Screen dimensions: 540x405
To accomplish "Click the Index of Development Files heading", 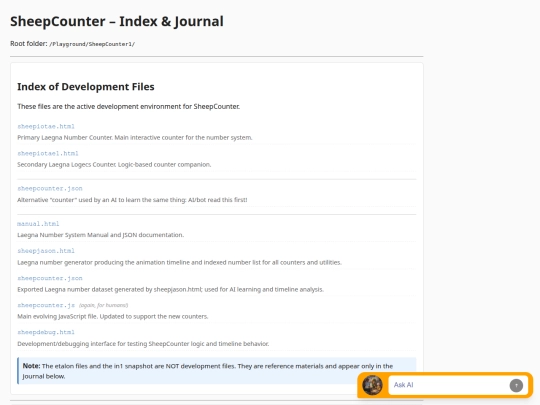I will coord(86,86).
